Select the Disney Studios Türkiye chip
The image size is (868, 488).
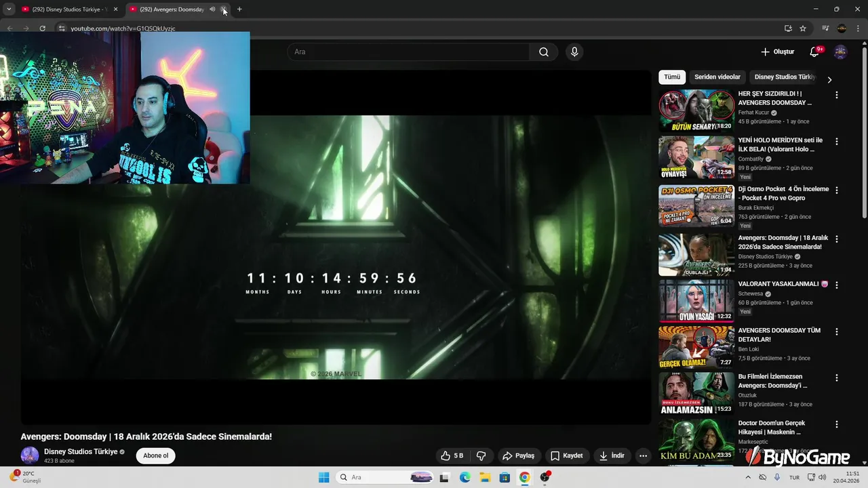point(785,77)
